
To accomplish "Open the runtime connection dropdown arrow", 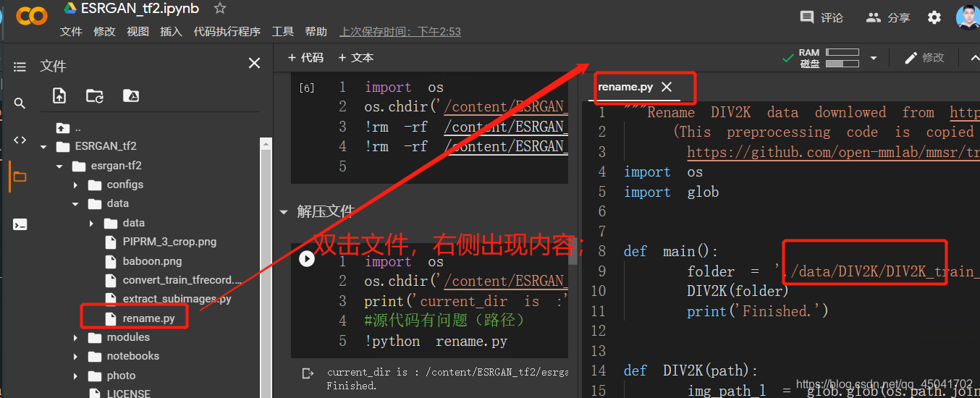I will (873, 58).
